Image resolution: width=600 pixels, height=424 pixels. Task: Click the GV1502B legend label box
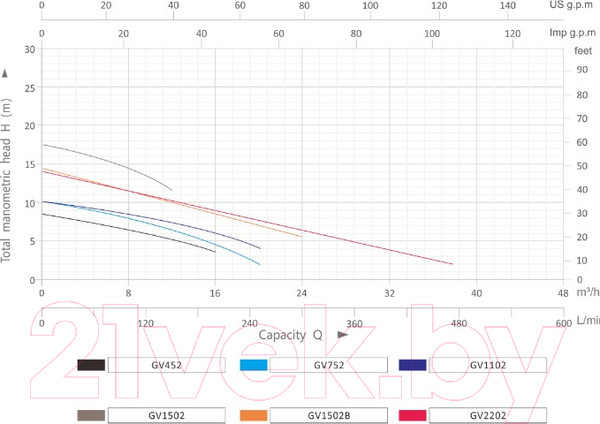[328, 414]
